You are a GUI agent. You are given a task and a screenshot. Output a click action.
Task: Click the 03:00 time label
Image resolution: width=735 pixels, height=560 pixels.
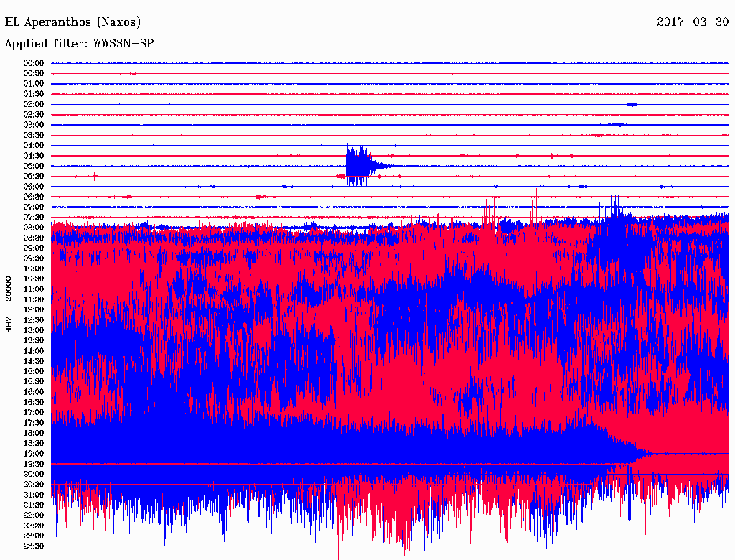34,125
